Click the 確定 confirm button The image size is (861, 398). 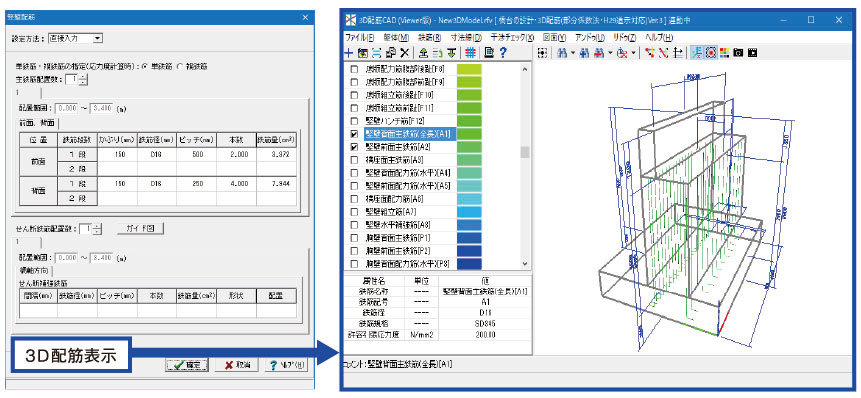click(x=187, y=365)
